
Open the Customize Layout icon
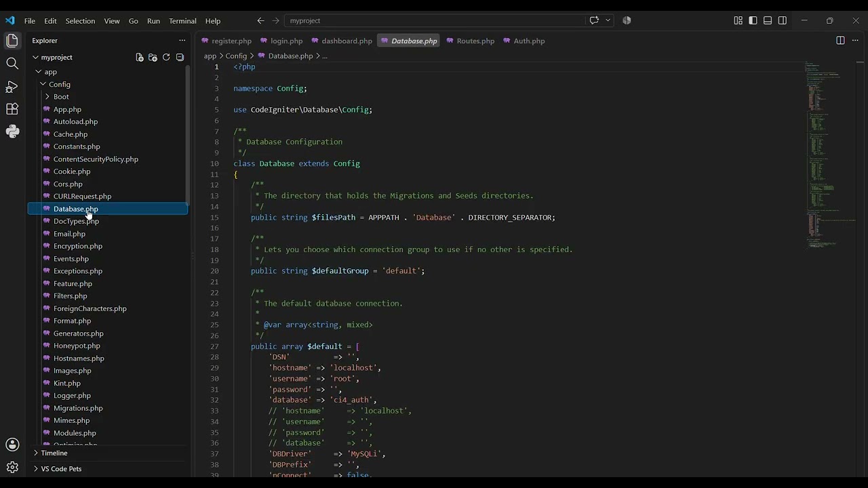click(738, 20)
